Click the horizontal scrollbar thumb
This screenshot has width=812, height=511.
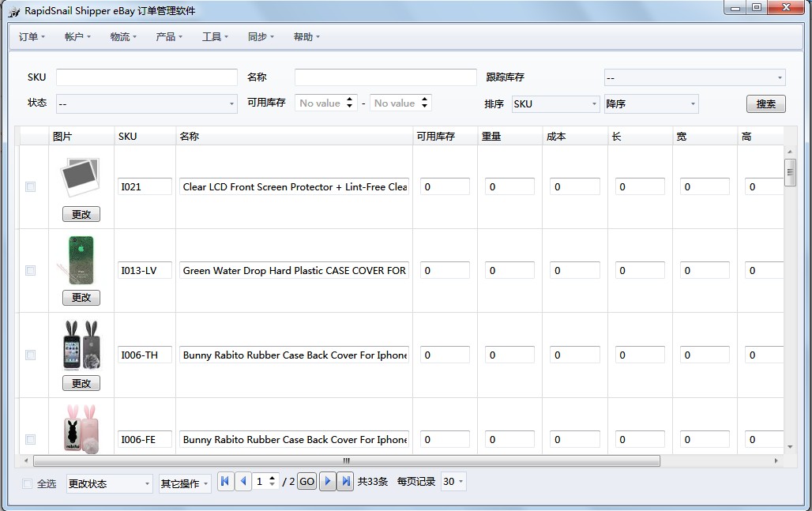(347, 460)
